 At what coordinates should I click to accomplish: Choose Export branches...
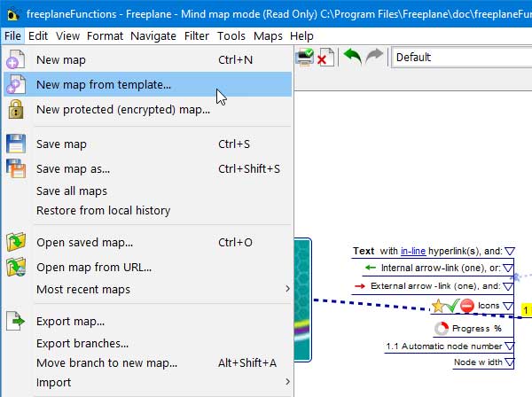pyautogui.click(x=147, y=343)
